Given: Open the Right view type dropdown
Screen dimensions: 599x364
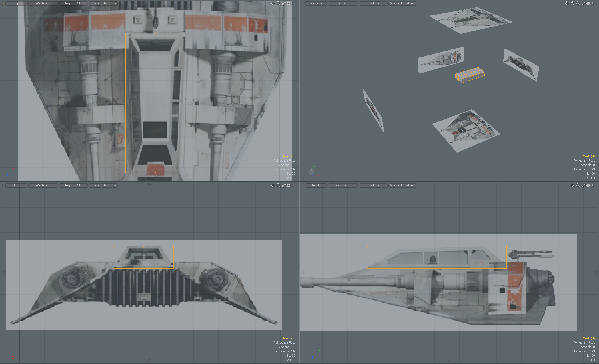Looking at the screenshot, I should click(316, 185).
